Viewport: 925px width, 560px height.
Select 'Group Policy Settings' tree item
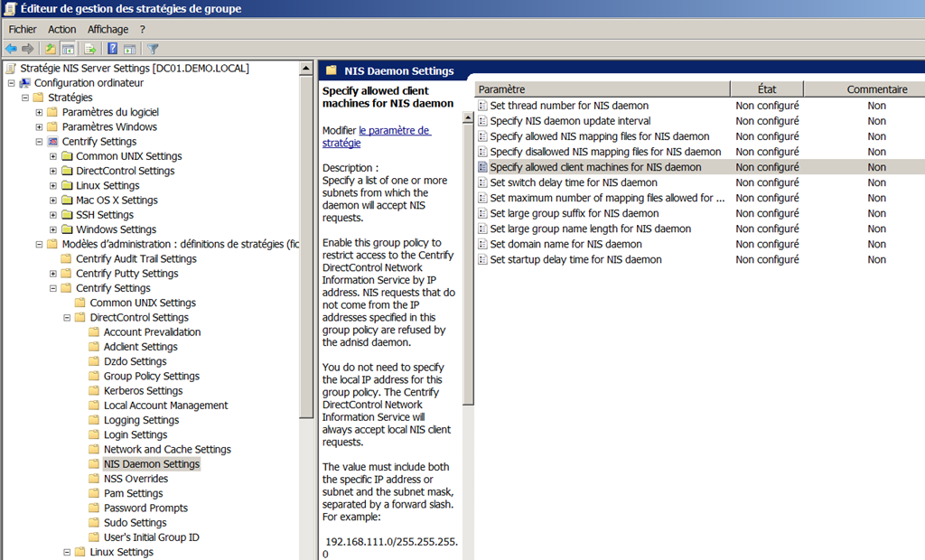[x=152, y=376]
